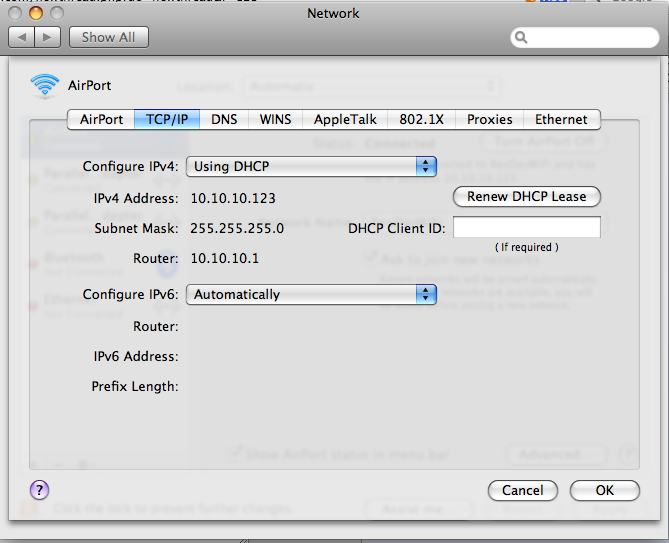
Task: Open the WINS tab
Action: coord(275,119)
